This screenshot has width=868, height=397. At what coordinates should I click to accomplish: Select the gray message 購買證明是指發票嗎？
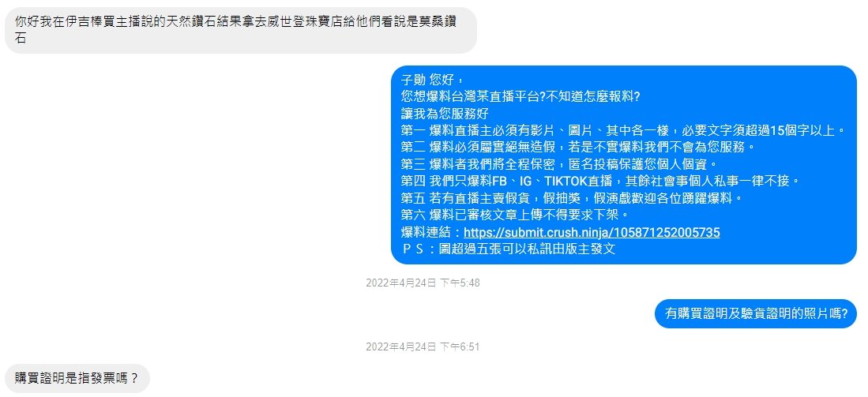(x=77, y=379)
